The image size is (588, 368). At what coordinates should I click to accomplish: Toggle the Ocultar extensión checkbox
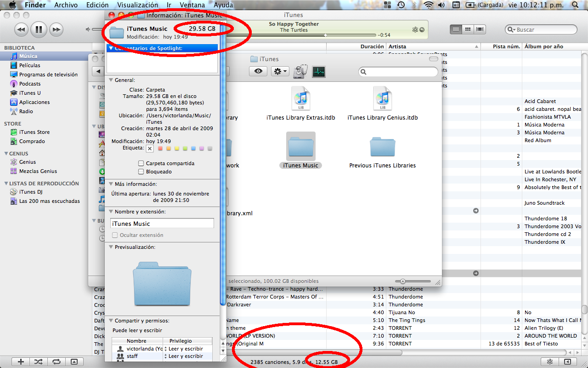(x=115, y=235)
